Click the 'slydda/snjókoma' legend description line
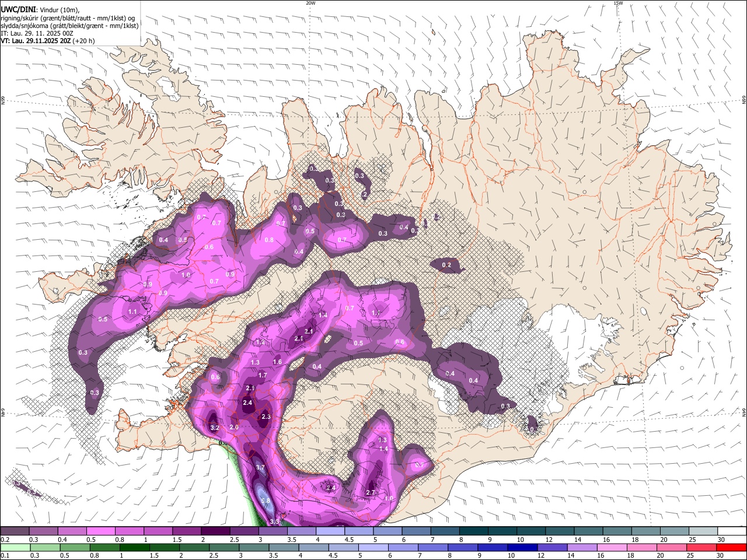The image size is (747, 560). (69, 26)
